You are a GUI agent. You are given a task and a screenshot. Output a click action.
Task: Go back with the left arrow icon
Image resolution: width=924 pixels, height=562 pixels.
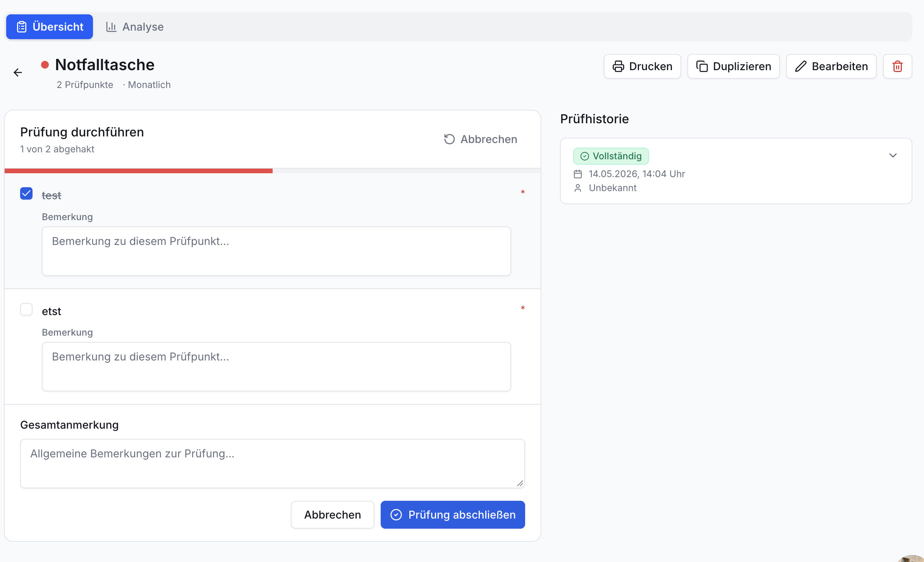(x=18, y=72)
